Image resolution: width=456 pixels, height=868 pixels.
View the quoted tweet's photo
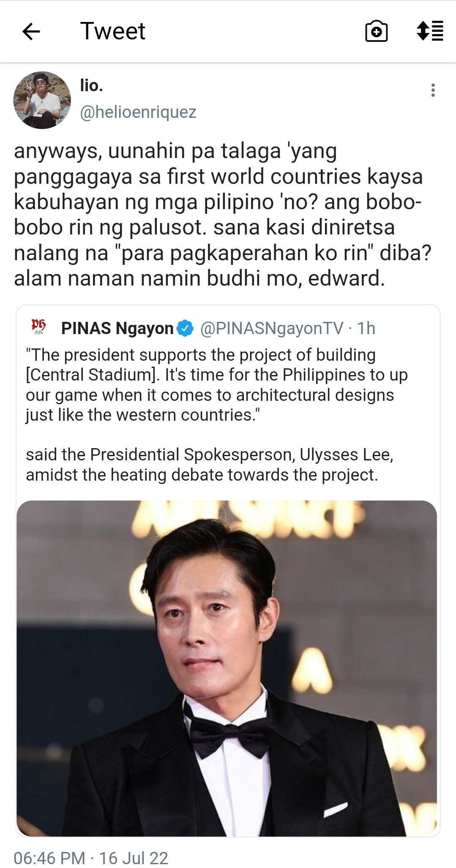[x=227, y=668]
